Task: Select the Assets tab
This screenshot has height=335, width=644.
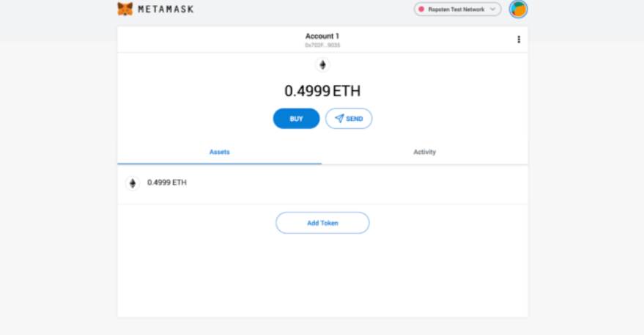Action: tap(219, 152)
